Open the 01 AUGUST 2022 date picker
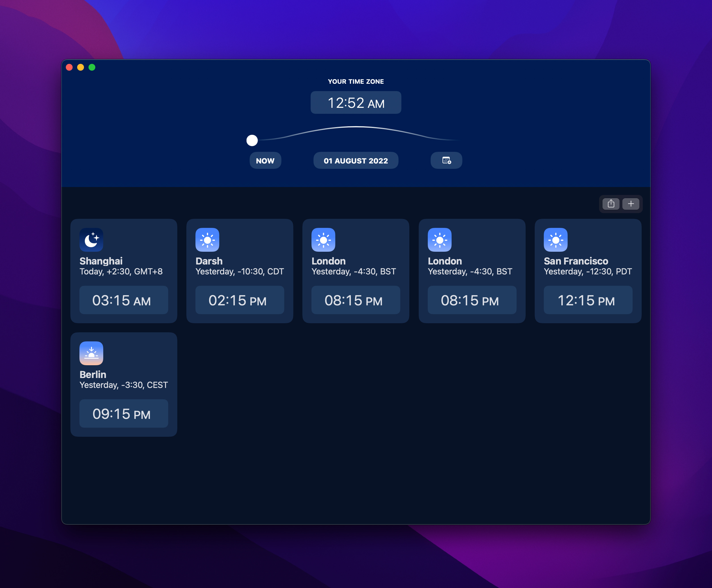The width and height of the screenshot is (712, 588). (x=355, y=161)
